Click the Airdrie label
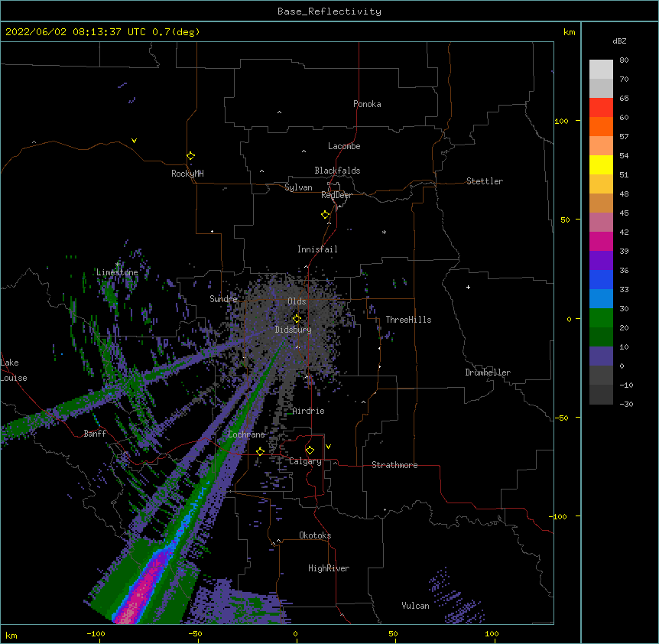This screenshot has width=659, height=644. (309, 411)
